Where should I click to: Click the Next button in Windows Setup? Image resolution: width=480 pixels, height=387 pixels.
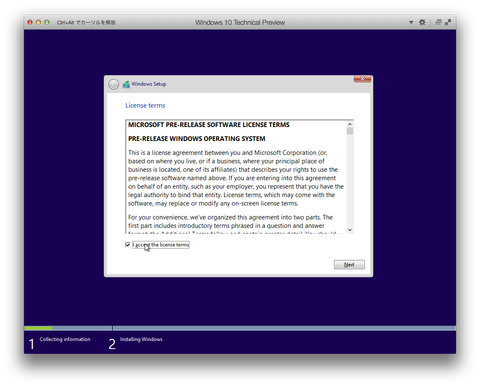point(349,264)
